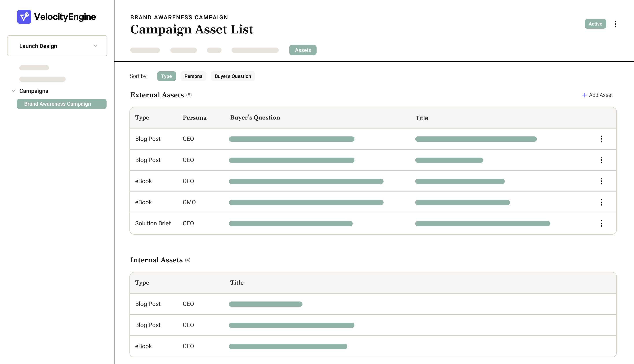Image resolution: width=634 pixels, height=364 pixels.
Task: Click the Add Asset link
Action: point(601,95)
